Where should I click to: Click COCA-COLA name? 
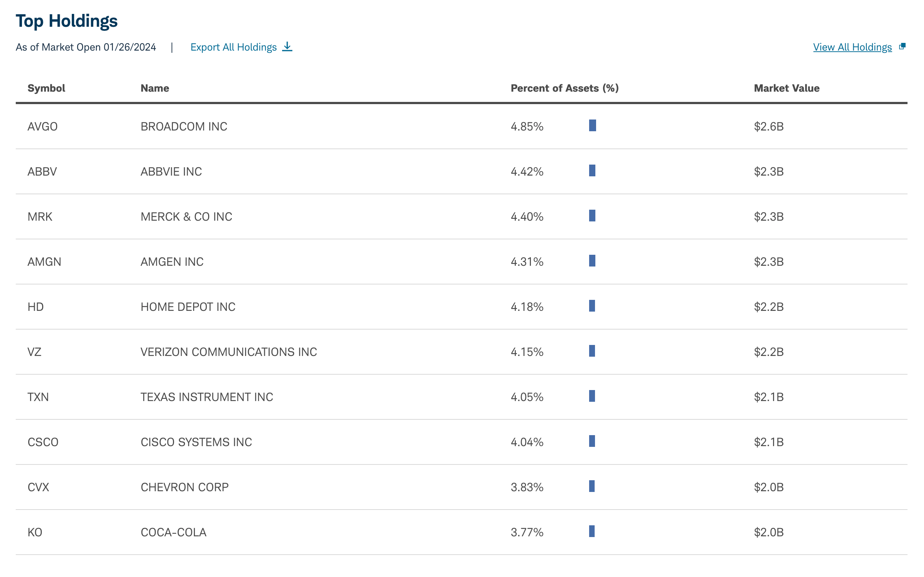coord(174,532)
